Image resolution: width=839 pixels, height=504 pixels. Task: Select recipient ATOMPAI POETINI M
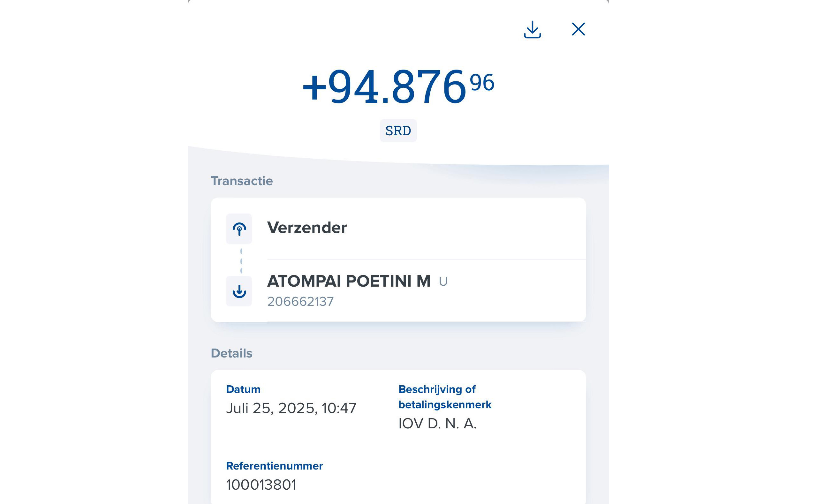pos(349,281)
